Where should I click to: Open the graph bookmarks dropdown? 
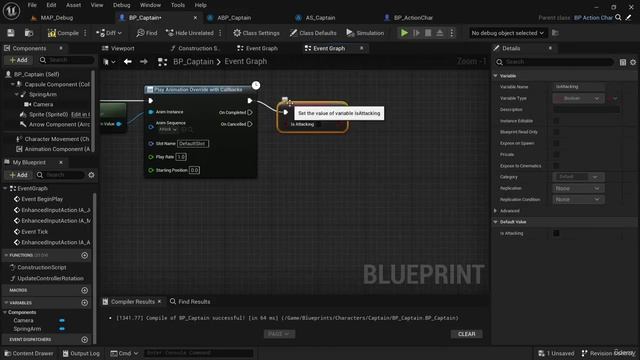pyautogui.click(x=109, y=62)
